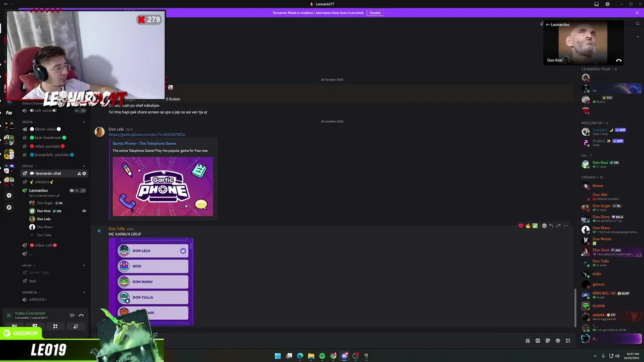Open the Activities button in voice panel
Screen dimensions: 644x362
click(55, 326)
